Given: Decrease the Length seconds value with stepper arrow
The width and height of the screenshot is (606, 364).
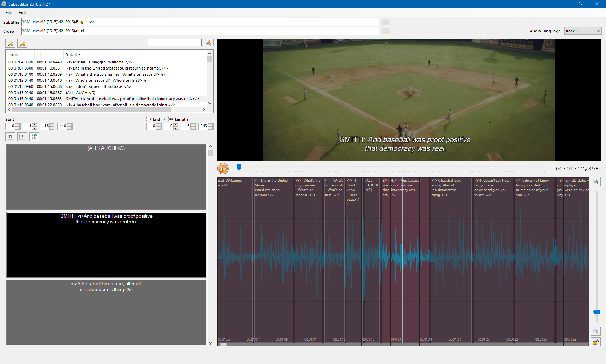Looking at the screenshot, I should pyautogui.click(x=192, y=128).
